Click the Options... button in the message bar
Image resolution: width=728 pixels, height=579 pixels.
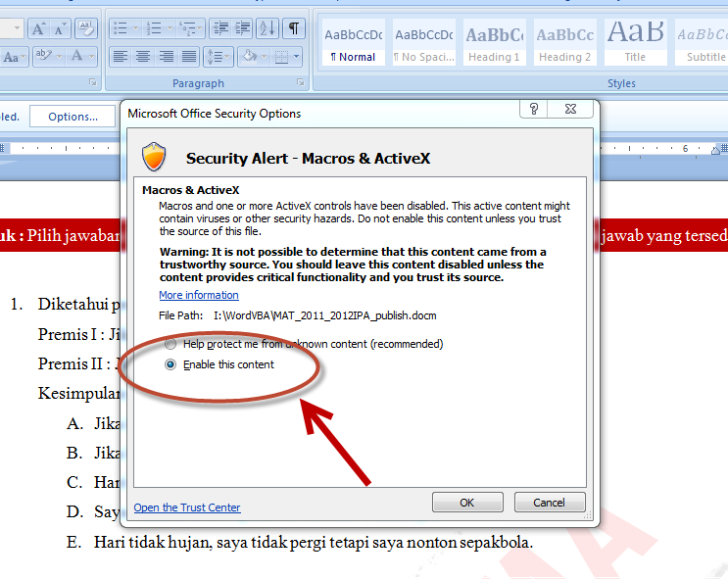(x=73, y=117)
